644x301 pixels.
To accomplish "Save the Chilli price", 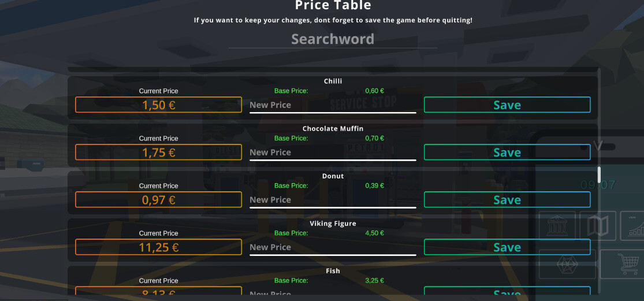I will pos(507,105).
